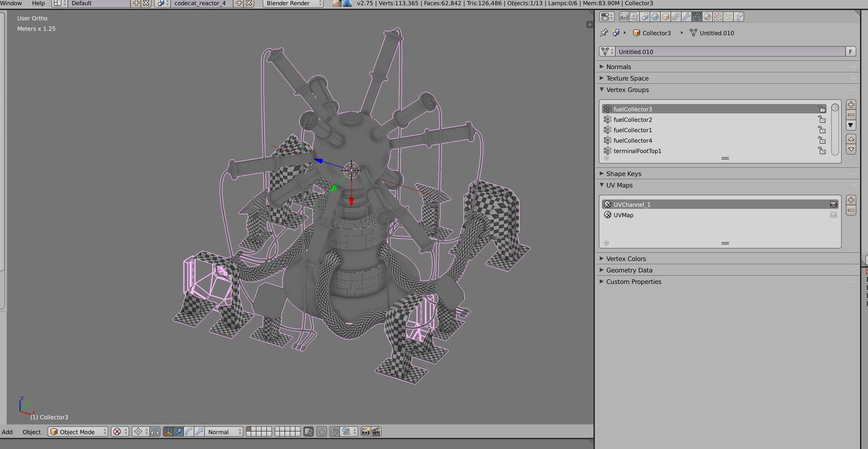Open the Physics properties tab
The image size is (868, 449).
[739, 17]
